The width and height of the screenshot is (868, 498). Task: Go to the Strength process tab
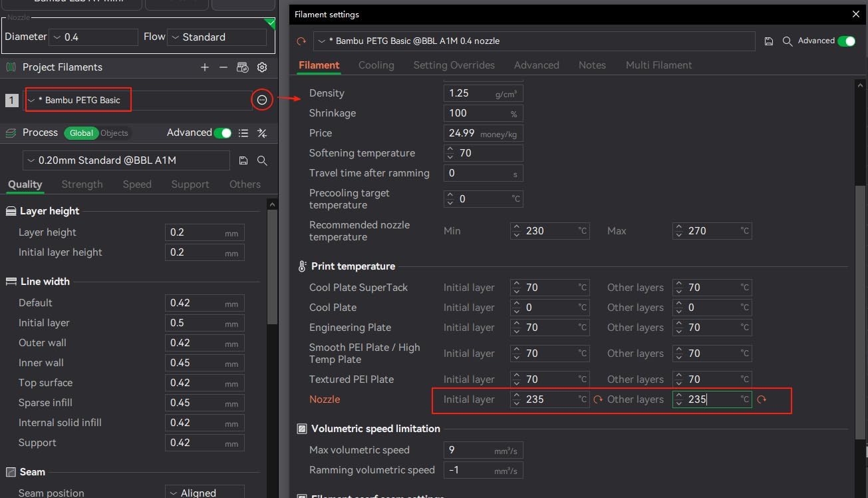(x=82, y=184)
